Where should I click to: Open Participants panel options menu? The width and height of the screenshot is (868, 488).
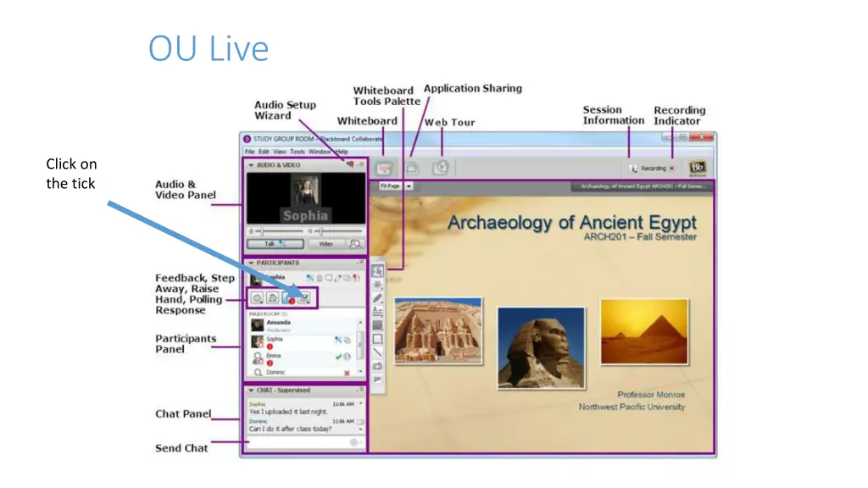[361, 263]
